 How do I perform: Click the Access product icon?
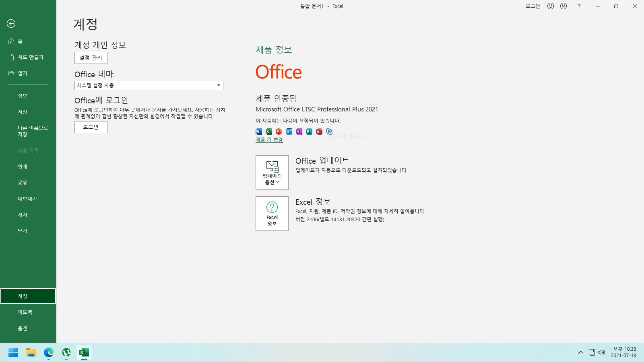pos(319,132)
